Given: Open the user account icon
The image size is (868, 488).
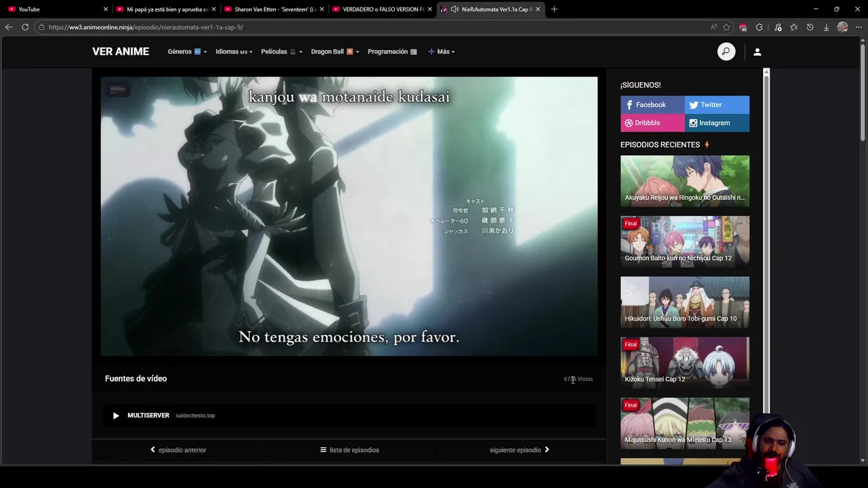Looking at the screenshot, I should tap(757, 52).
